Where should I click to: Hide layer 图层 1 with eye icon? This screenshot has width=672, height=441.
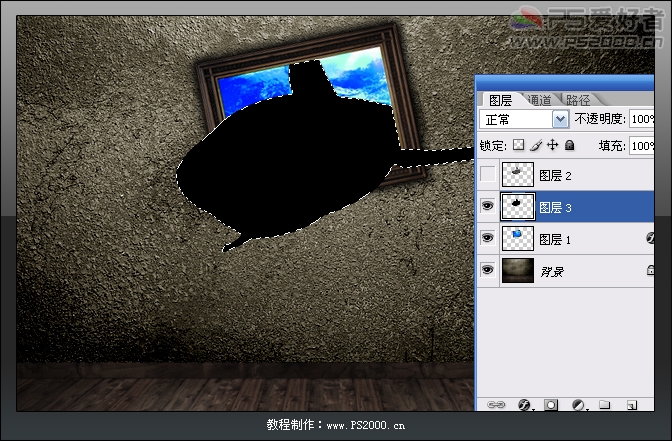point(487,238)
